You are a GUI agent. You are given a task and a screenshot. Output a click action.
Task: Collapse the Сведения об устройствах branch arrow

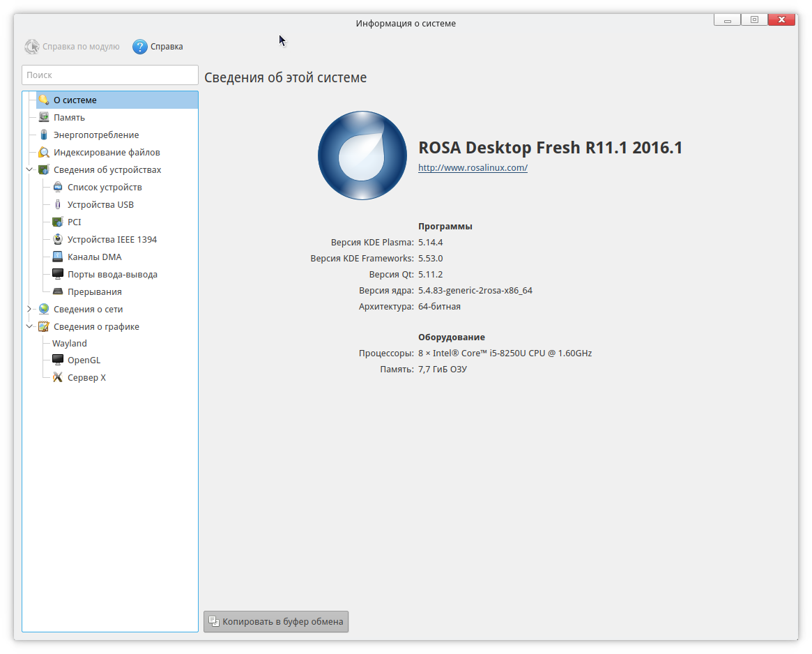(29, 169)
